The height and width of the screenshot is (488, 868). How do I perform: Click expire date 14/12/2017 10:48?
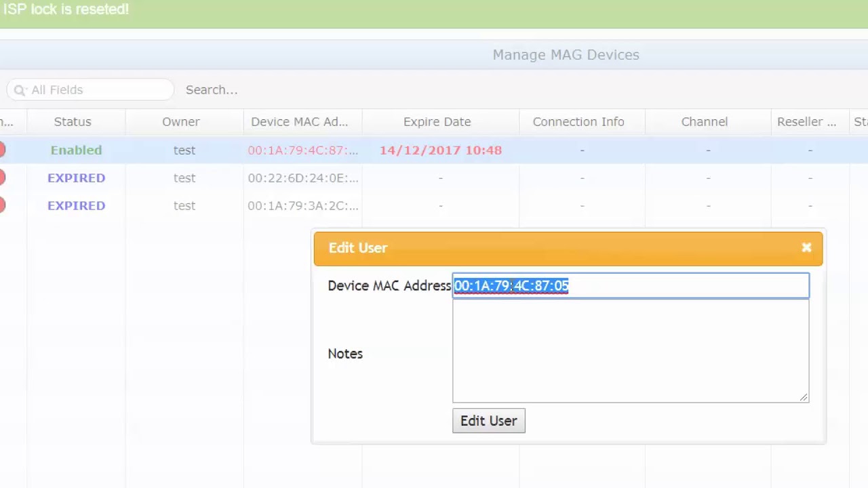441,150
